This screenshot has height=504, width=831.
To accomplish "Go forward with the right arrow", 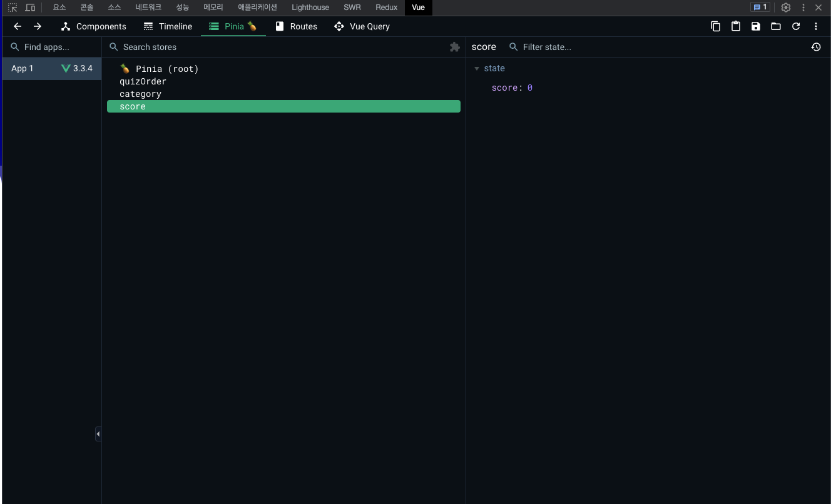I will tap(38, 26).
